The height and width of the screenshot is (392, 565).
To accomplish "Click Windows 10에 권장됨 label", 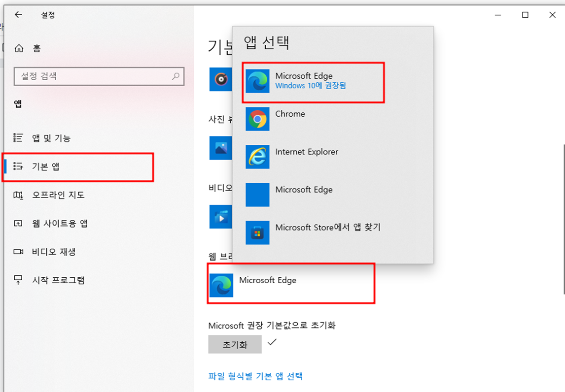I will [x=311, y=86].
